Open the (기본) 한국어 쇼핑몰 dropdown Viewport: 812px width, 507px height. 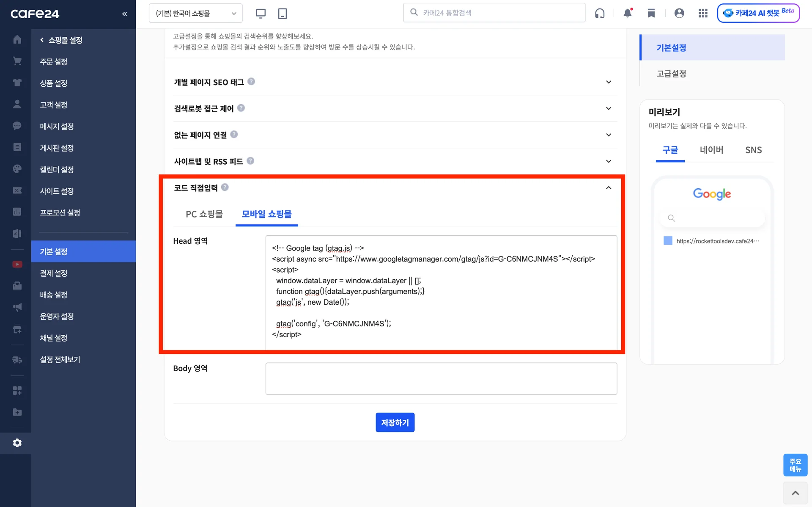click(195, 13)
